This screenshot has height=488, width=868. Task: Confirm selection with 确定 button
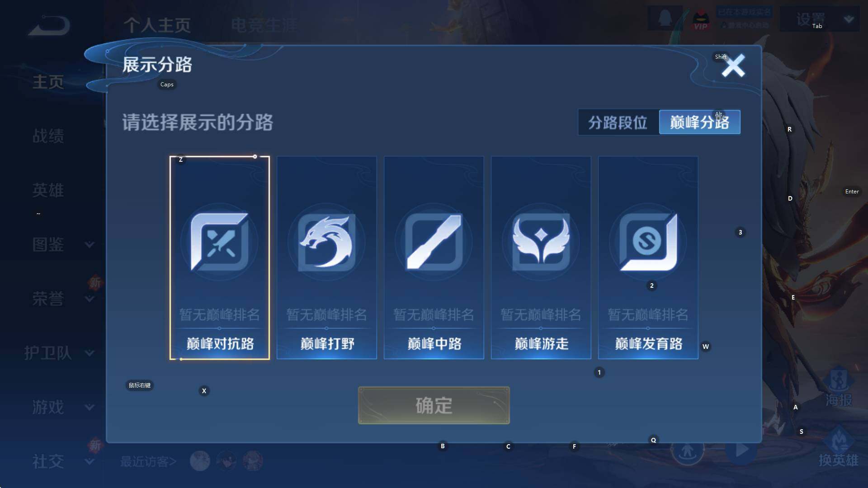pyautogui.click(x=434, y=405)
